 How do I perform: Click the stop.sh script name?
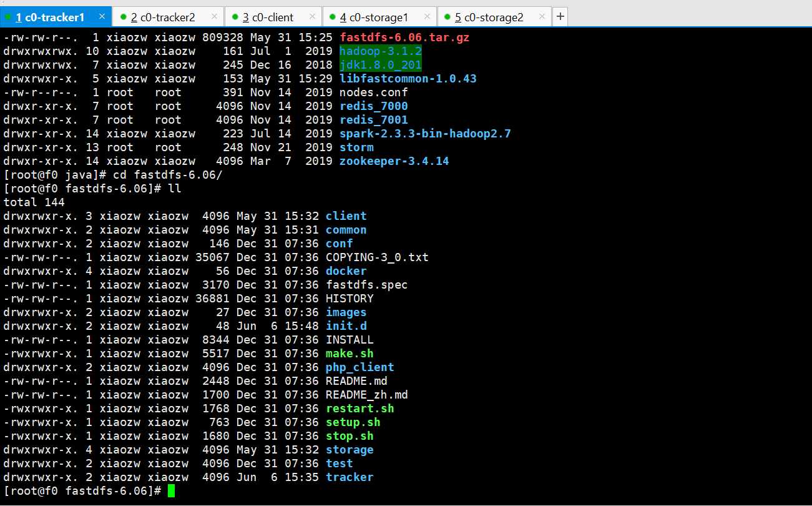point(350,436)
